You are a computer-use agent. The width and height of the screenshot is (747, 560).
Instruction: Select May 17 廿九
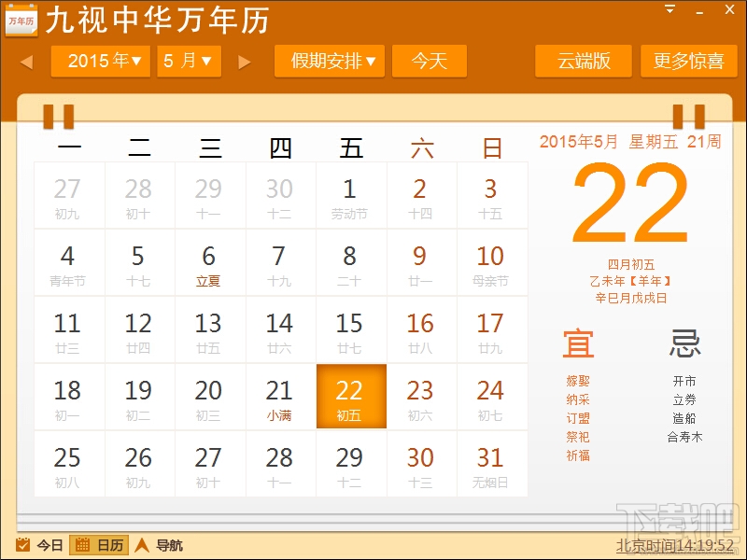492,330
